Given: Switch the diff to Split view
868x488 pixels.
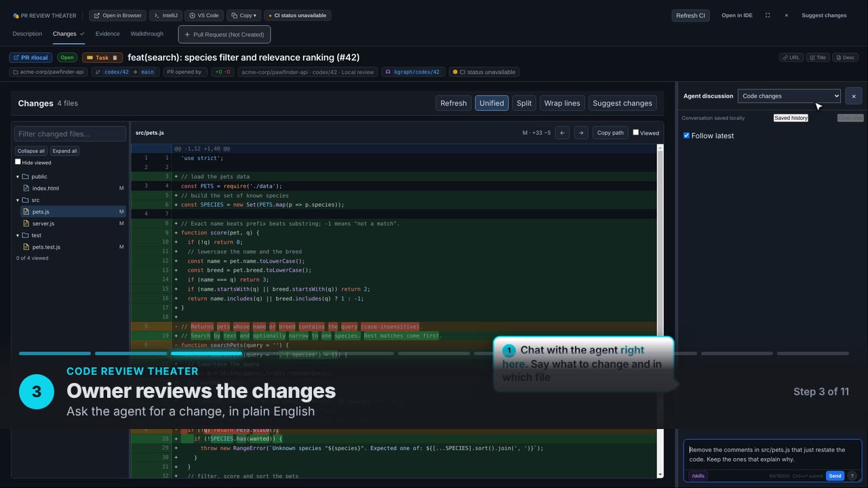Looking at the screenshot, I should pyautogui.click(x=524, y=103).
